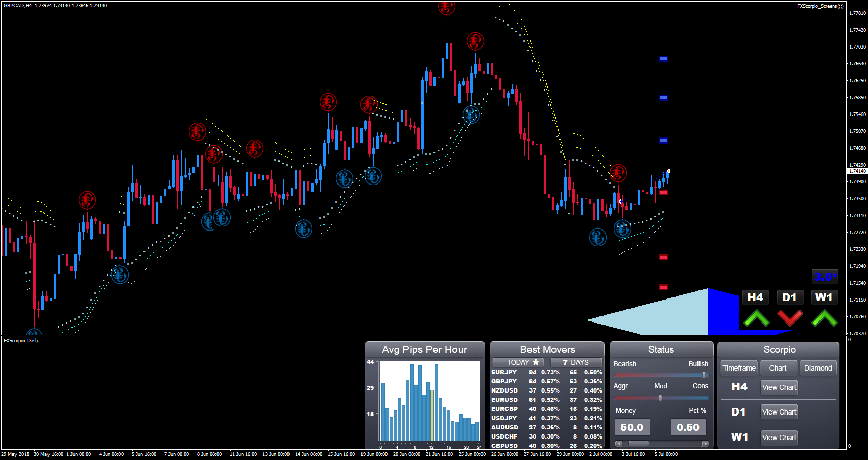This screenshot has width=868, height=460.
Task: Click the smiley icon beside FXScorpio_Screens
Action: coord(841,6)
